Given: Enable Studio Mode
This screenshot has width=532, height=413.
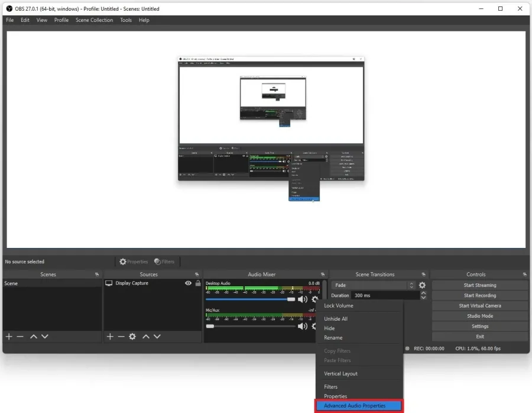Looking at the screenshot, I should click(x=480, y=316).
